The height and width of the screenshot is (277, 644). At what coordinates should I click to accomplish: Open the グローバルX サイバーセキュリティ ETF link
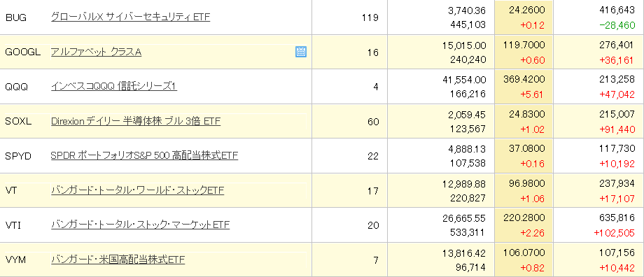click(x=131, y=17)
